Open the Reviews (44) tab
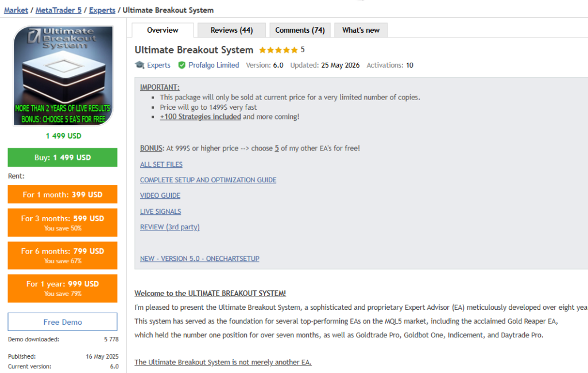Image resolution: width=588 pixels, height=373 pixels. point(231,30)
